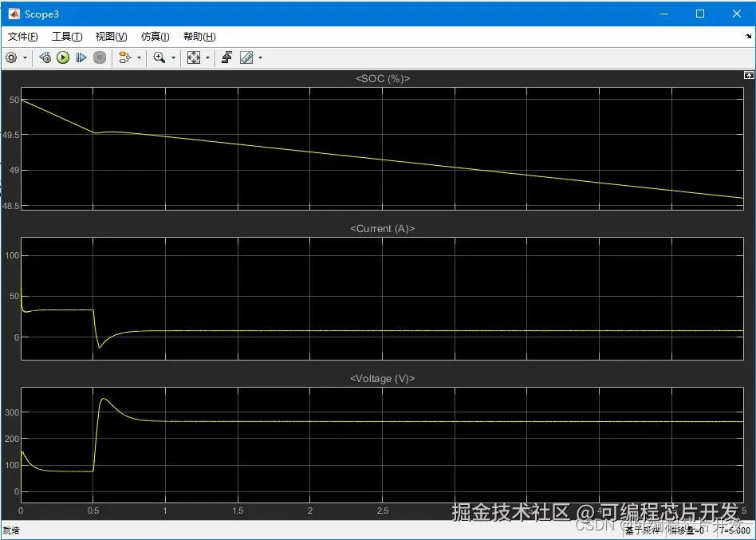Expand dropdown next to highlight block icon
756x540 pixels.
140,58
